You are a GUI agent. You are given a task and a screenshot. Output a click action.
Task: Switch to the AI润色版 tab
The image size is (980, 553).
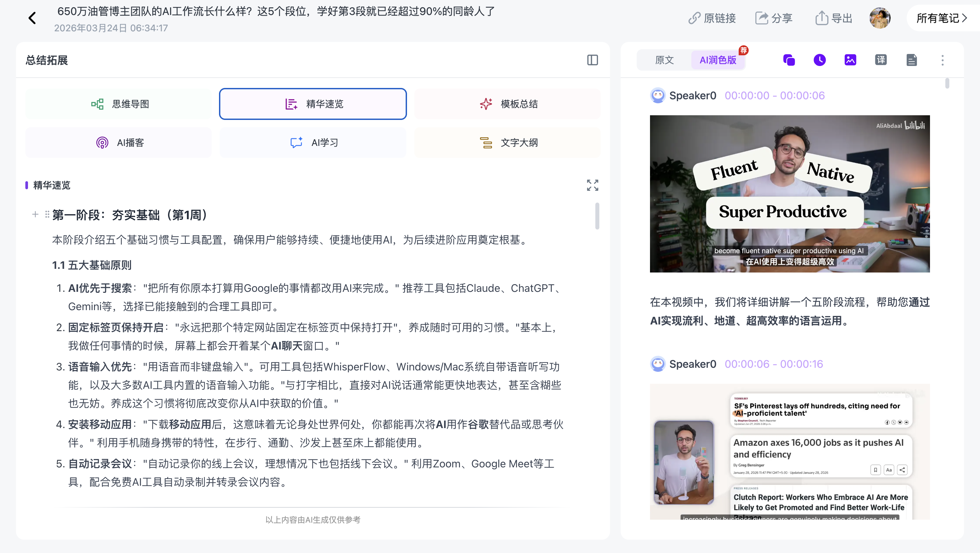[718, 60]
